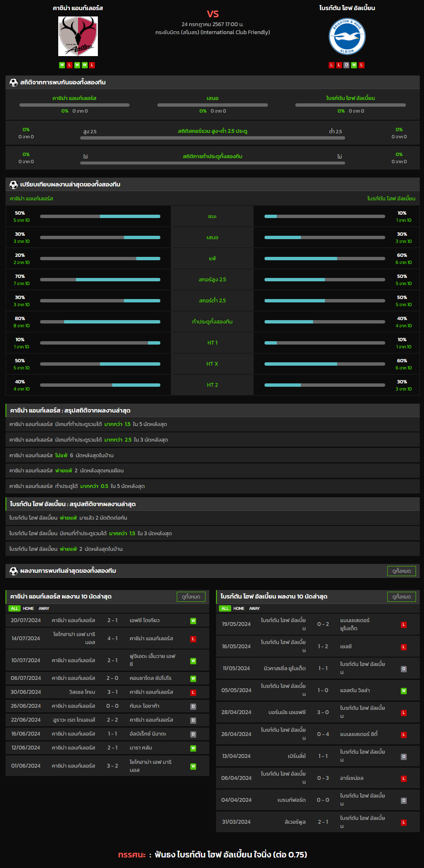Click D badge on 11/05/2024 match row
Viewport: 424px width, 868px height.
click(x=404, y=669)
